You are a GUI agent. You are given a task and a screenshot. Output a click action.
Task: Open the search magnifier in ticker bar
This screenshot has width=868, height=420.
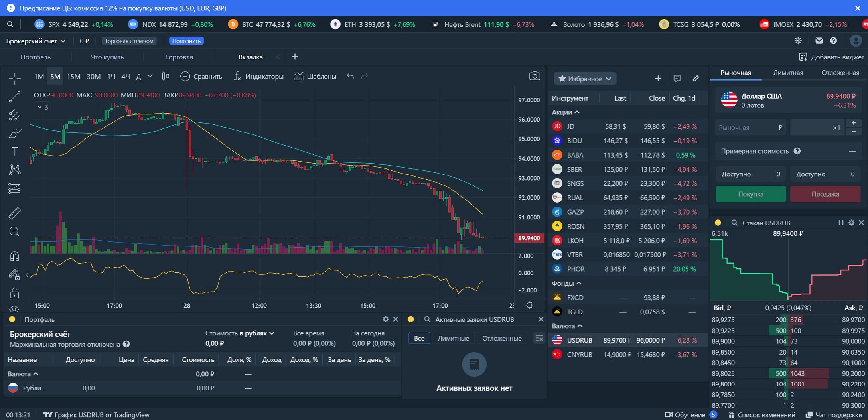pos(10,24)
